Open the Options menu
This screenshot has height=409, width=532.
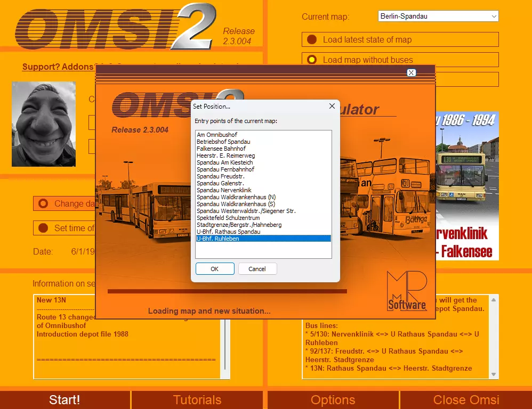point(333,400)
